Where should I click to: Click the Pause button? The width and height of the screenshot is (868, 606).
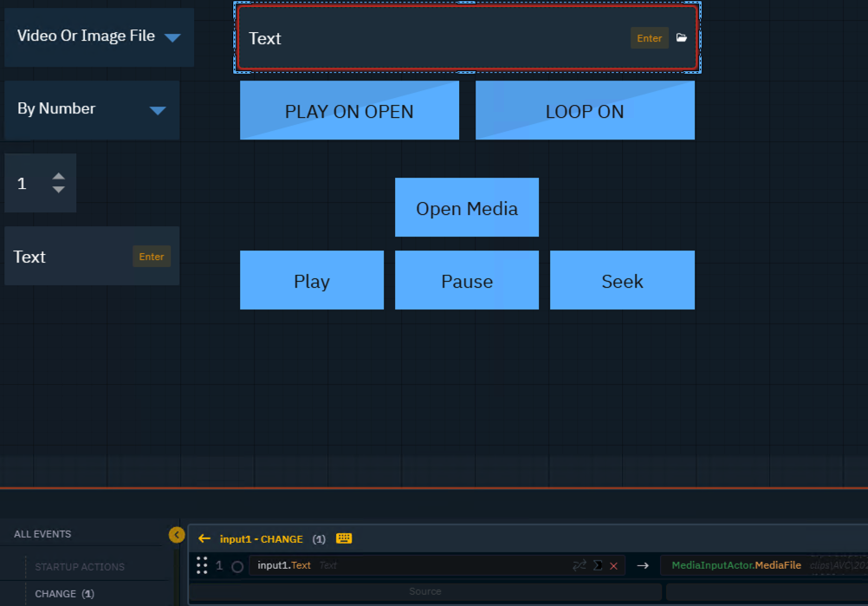pyautogui.click(x=467, y=280)
